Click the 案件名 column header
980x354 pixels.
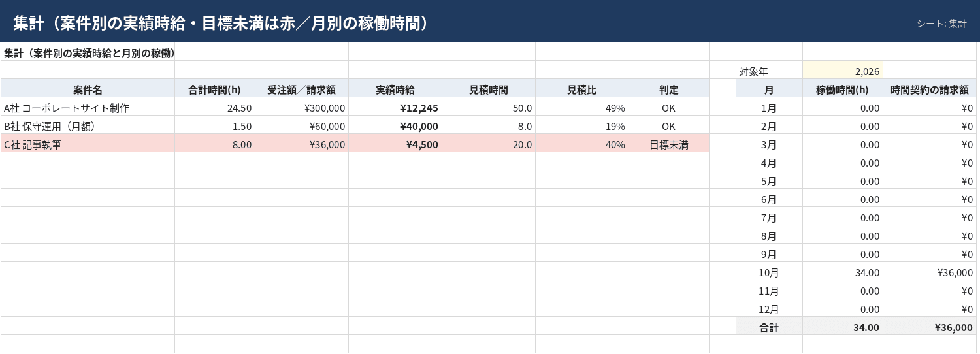point(88,89)
